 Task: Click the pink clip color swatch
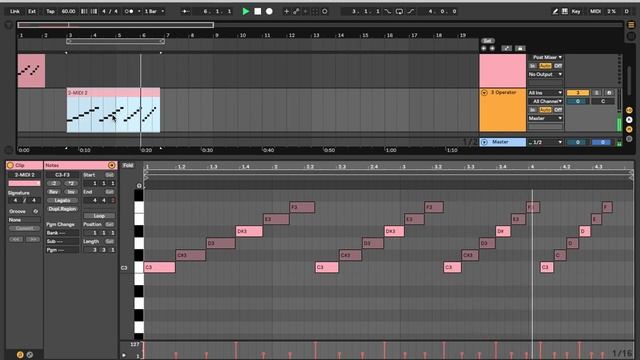point(24,183)
